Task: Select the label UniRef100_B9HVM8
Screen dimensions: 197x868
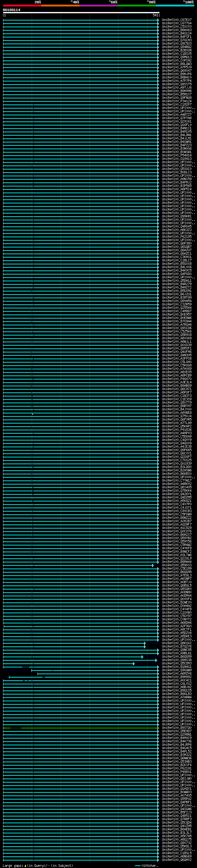Action: 176,91
